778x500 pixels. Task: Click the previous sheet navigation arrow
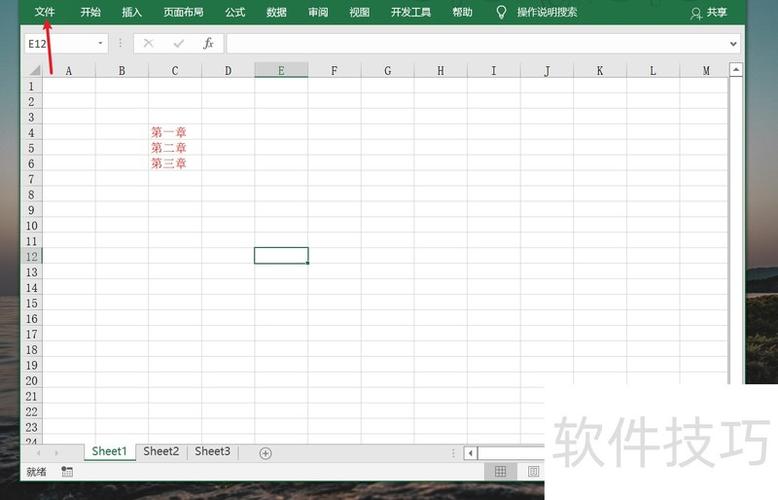pos(39,453)
